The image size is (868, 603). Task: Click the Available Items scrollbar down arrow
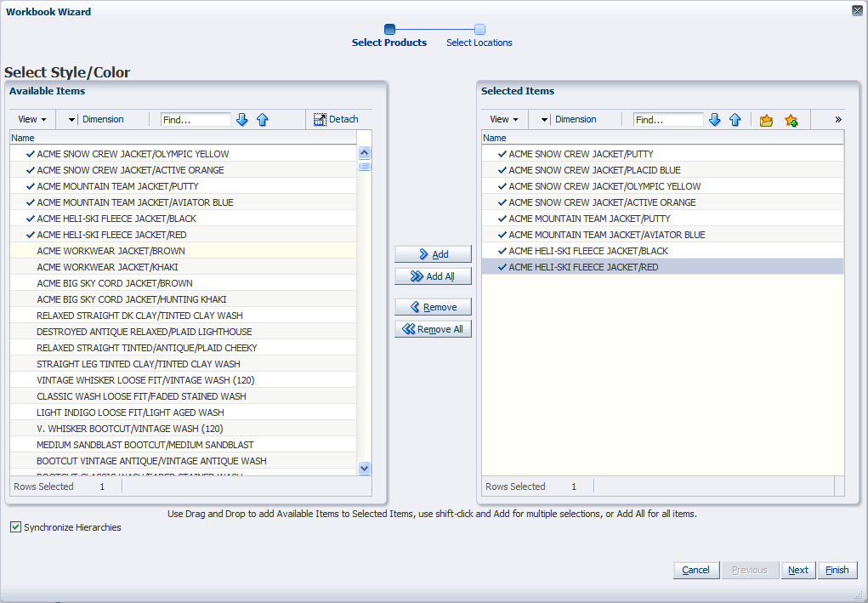point(364,468)
